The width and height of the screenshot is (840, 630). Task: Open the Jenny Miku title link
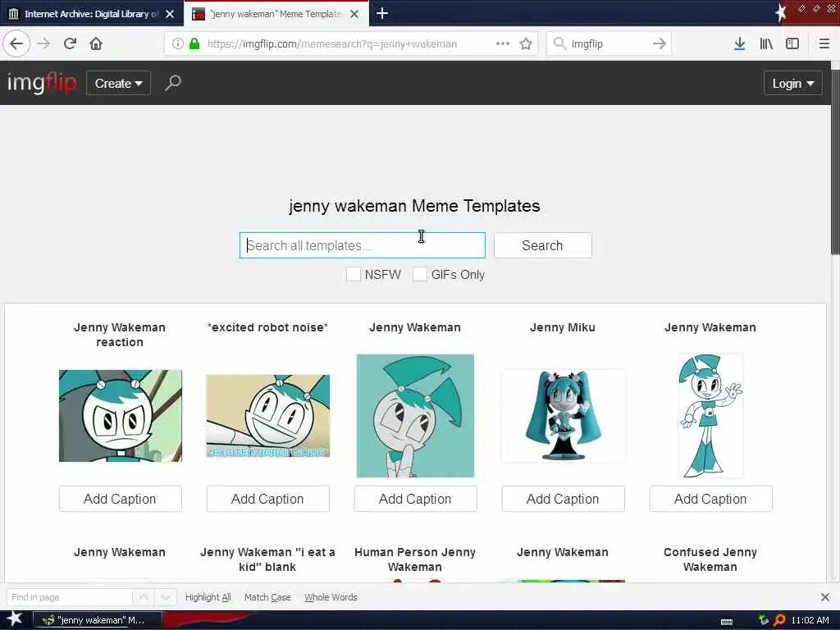563,327
